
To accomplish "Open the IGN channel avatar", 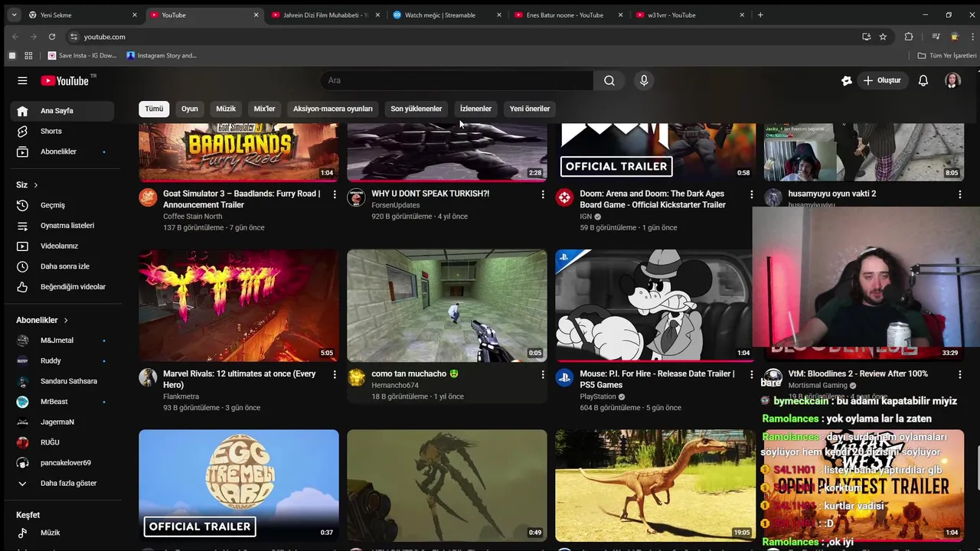I will click(564, 197).
